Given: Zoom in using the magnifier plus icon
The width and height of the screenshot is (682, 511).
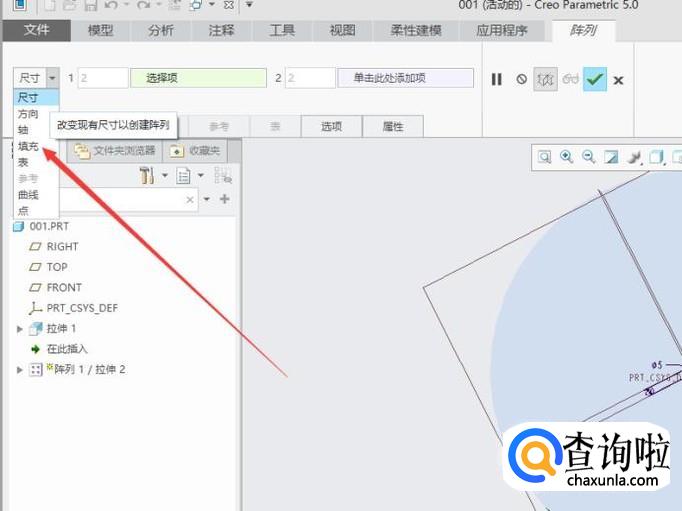Looking at the screenshot, I should coord(566,157).
